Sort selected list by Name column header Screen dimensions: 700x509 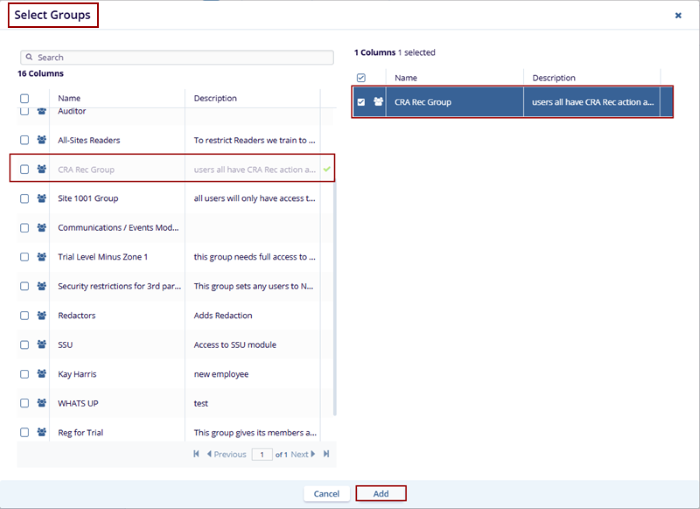click(406, 77)
